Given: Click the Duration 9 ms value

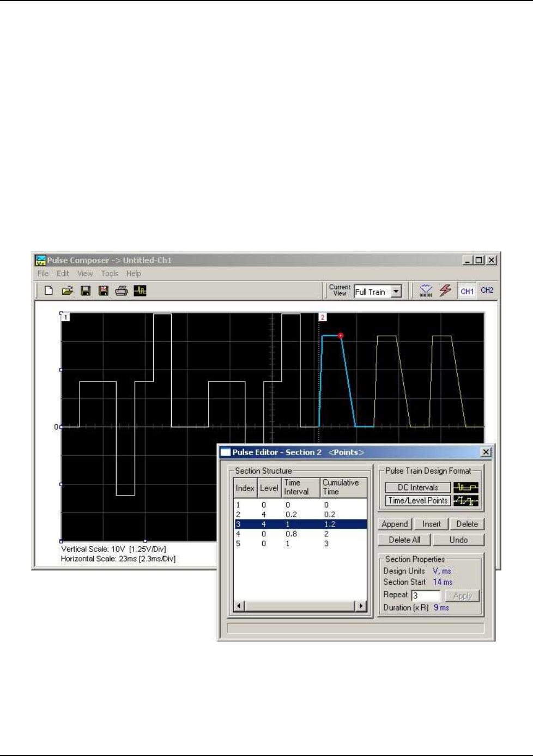Looking at the screenshot, I should pyautogui.click(x=441, y=608).
